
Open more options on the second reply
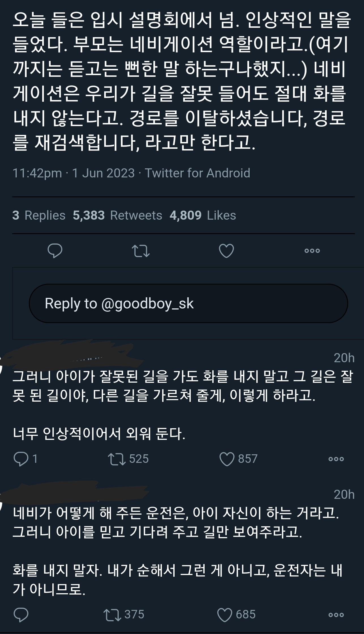pos(336,615)
